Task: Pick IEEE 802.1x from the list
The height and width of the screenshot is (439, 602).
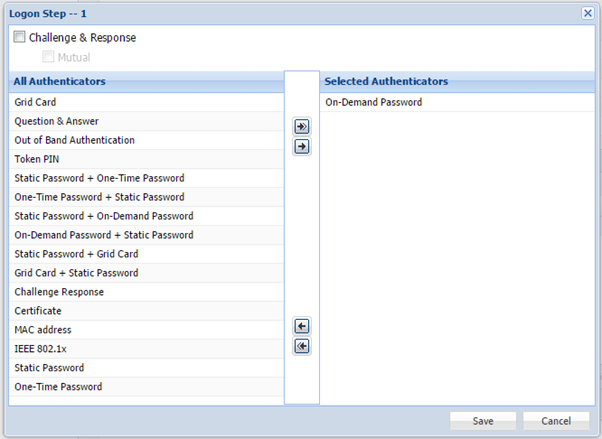Action: pyautogui.click(x=41, y=349)
